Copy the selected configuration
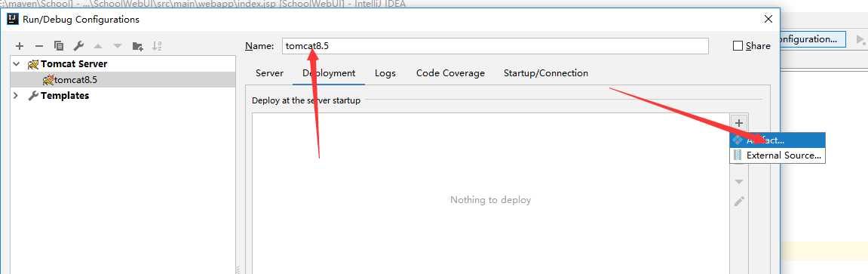The width and height of the screenshot is (868, 274). 59,47
